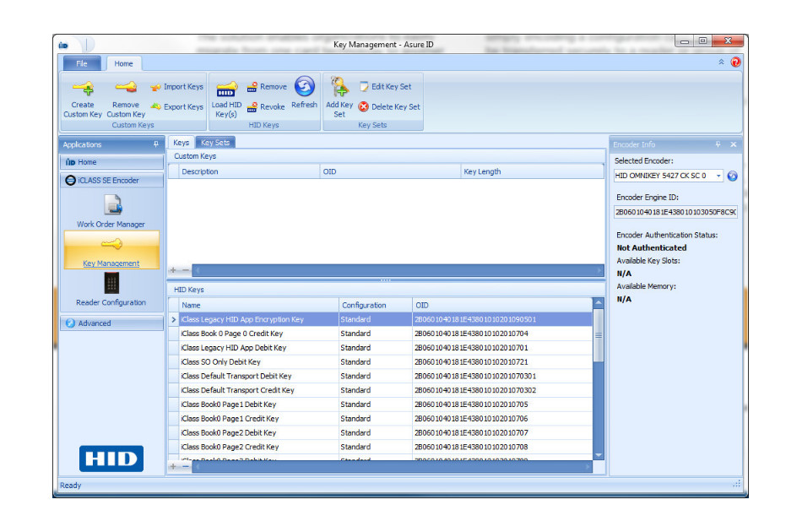Click the Delete Key Set button
Image resolution: width=802 pixels, height=532 pixels.
[389, 107]
